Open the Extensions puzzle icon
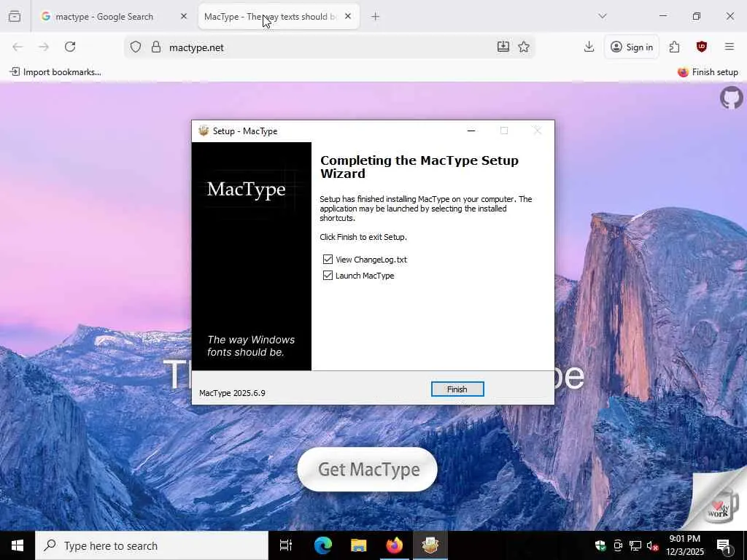The width and height of the screenshot is (747, 560). point(674,47)
